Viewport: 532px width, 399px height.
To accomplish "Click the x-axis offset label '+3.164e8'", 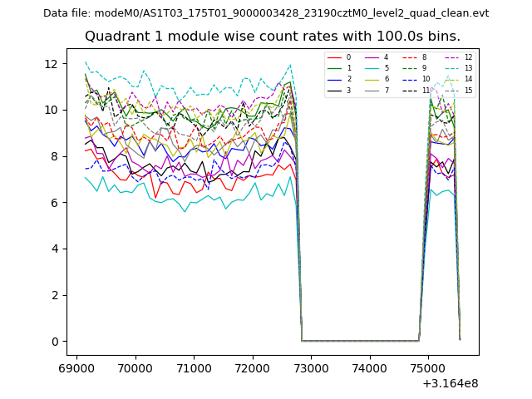I will (x=450, y=383).
